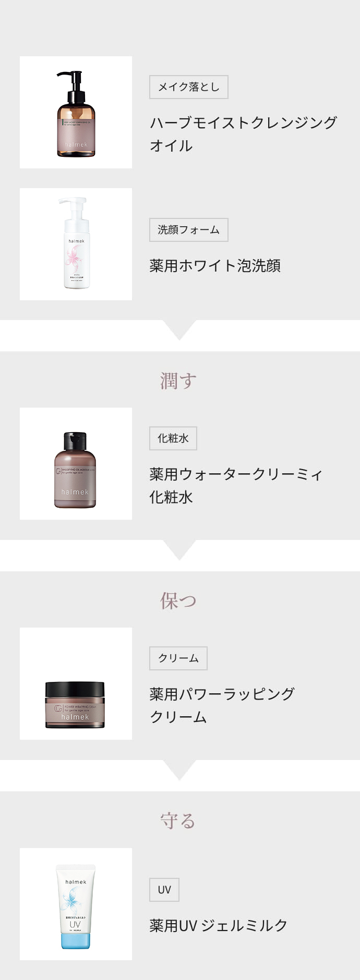Click the 守る step heading
Viewport: 360px width, 980px height.
click(x=178, y=820)
